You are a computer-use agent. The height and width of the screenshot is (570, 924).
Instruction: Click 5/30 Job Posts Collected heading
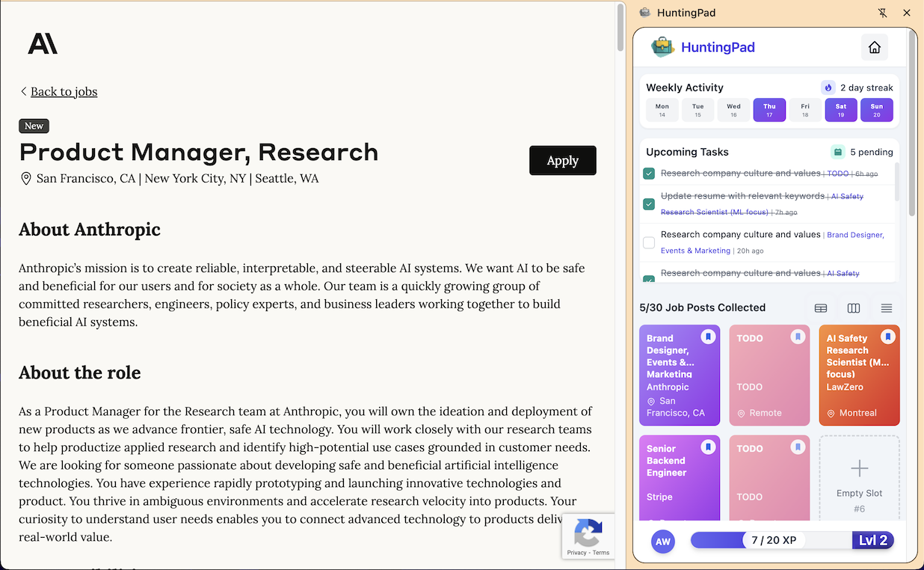tap(703, 307)
